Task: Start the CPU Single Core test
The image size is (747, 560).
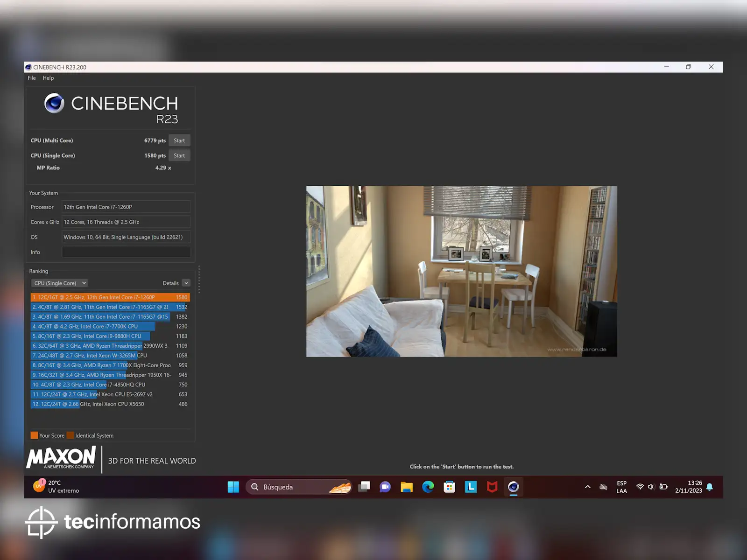Action: coord(179,155)
